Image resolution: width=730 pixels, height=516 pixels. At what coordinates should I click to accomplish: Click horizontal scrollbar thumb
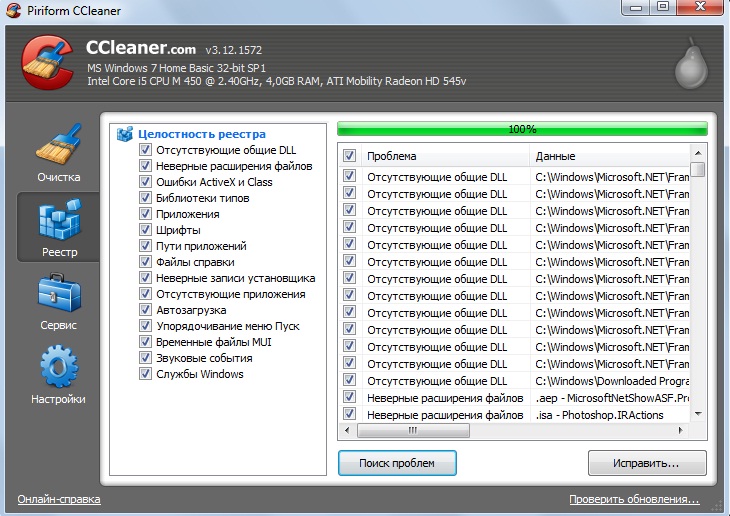pyautogui.click(x=413, y=430)
